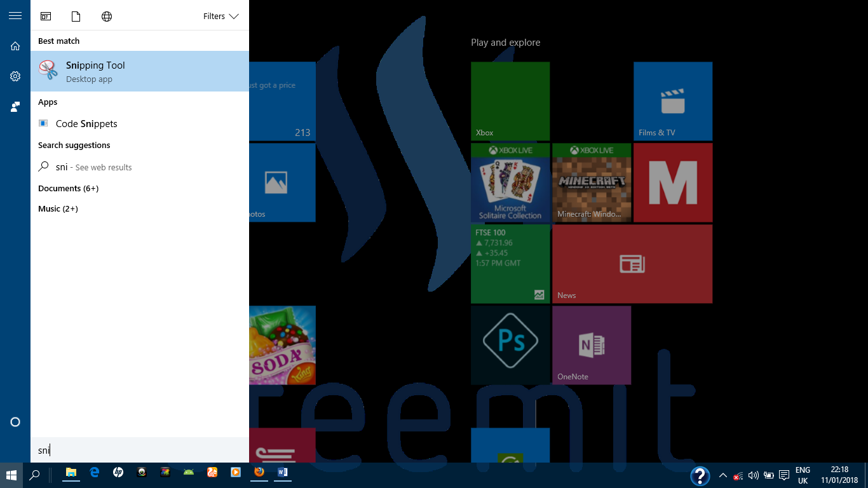
Task: Open the Action Center notifications icon
Action: pos(784,475)
